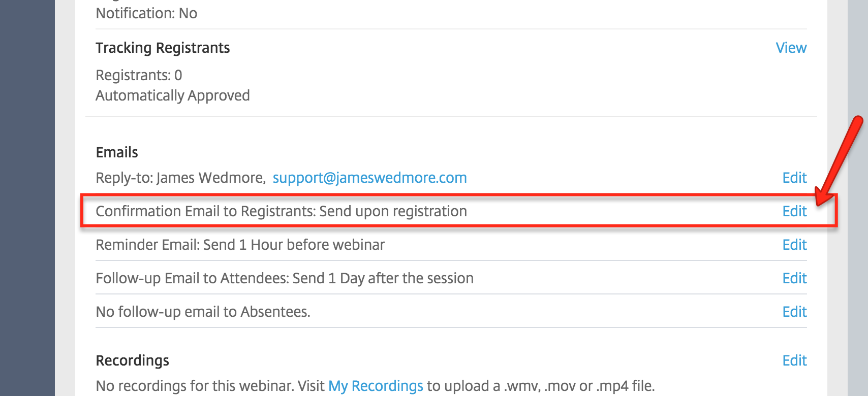This screenshot has width=868, height=396.
Task: Click View link beside Tracking Registrants
Action: (791, 48)
